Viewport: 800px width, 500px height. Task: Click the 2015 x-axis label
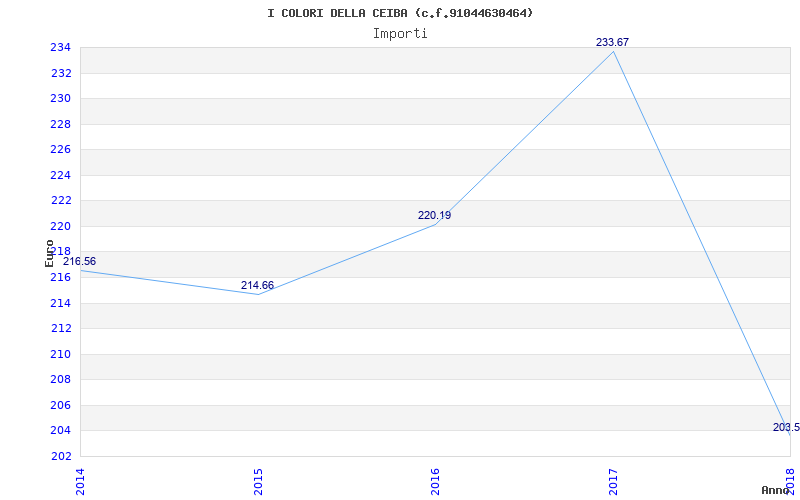(x=258, y=482)
